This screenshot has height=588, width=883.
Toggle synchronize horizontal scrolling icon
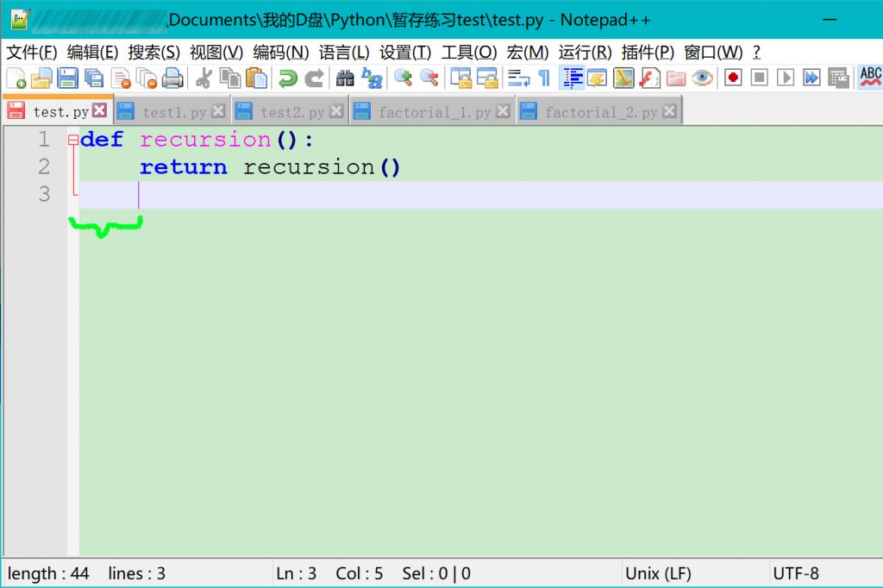click(487, 78)
